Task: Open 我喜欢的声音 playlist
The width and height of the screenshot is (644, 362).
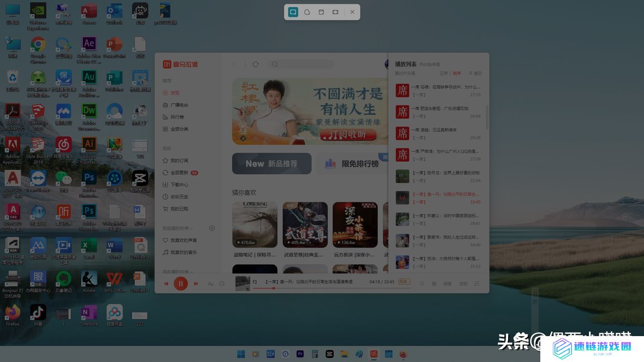Action: coord(179,240)
